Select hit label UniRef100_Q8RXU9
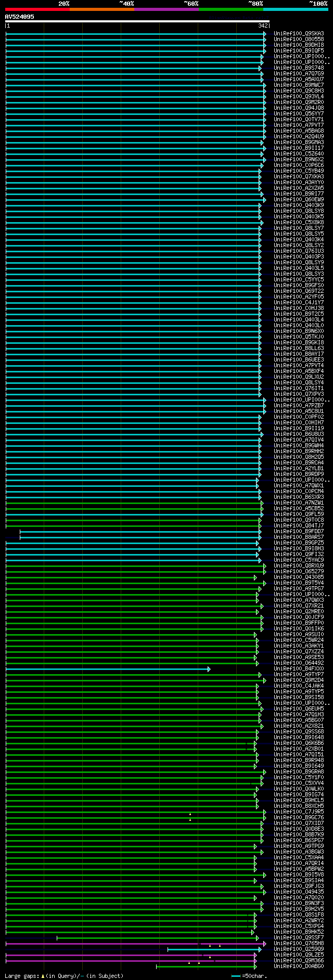 pyautogui.click(x=299, y=566)
